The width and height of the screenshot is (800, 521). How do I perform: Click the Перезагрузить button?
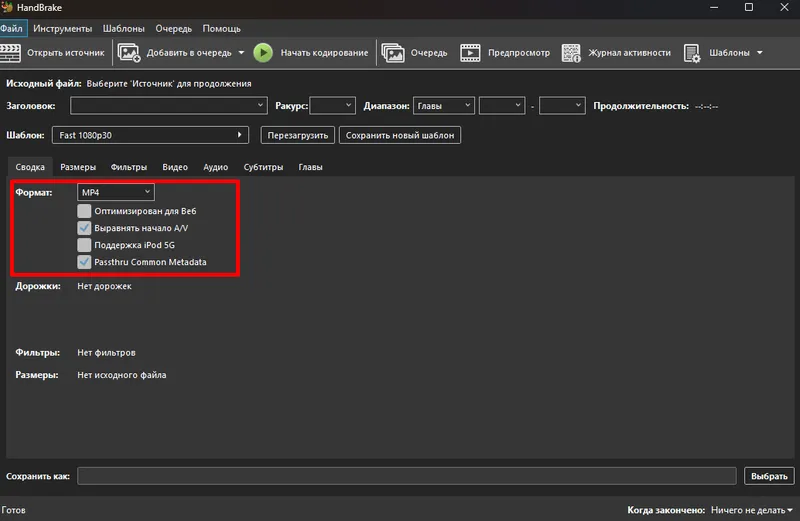(298, 135)
